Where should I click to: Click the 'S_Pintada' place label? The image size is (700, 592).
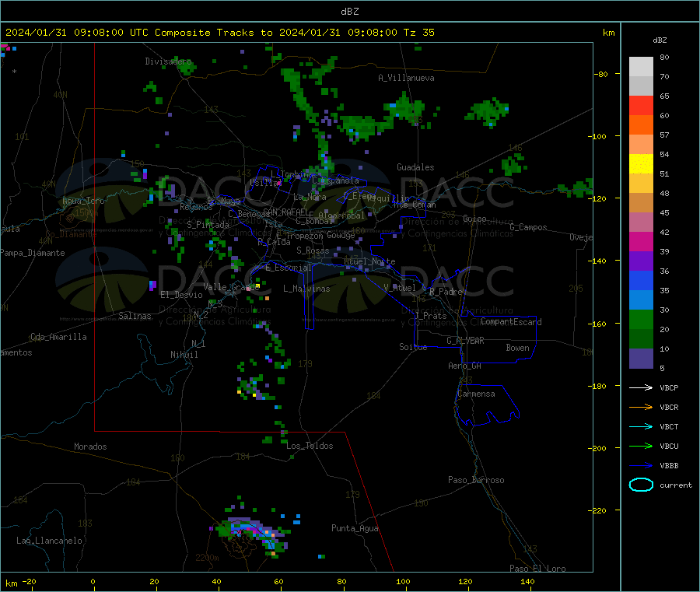(208, 225)
